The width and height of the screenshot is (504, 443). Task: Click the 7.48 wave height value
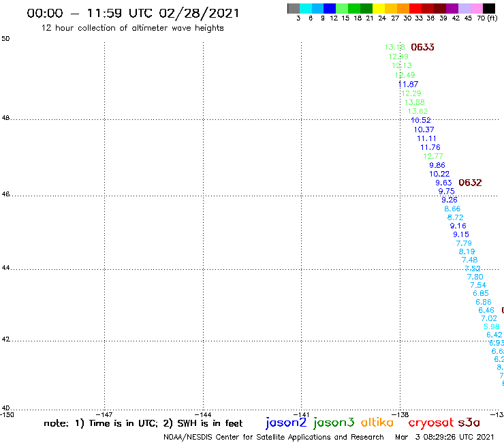(470, 260)
